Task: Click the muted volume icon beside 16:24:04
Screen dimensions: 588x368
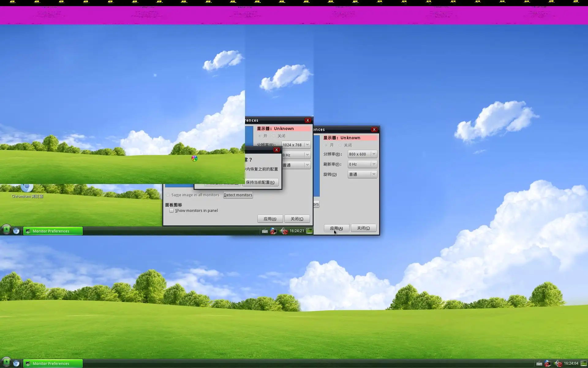Action: point(558,364)
